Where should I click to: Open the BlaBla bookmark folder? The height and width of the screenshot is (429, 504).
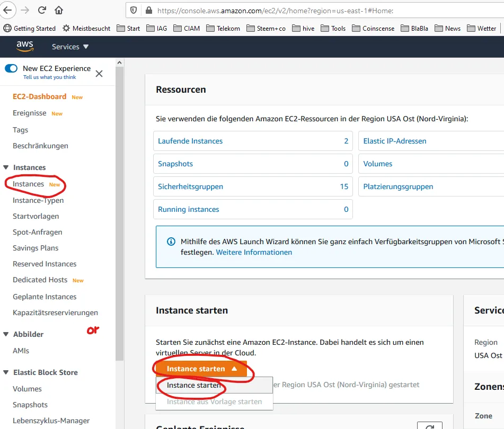click(414, 28)
